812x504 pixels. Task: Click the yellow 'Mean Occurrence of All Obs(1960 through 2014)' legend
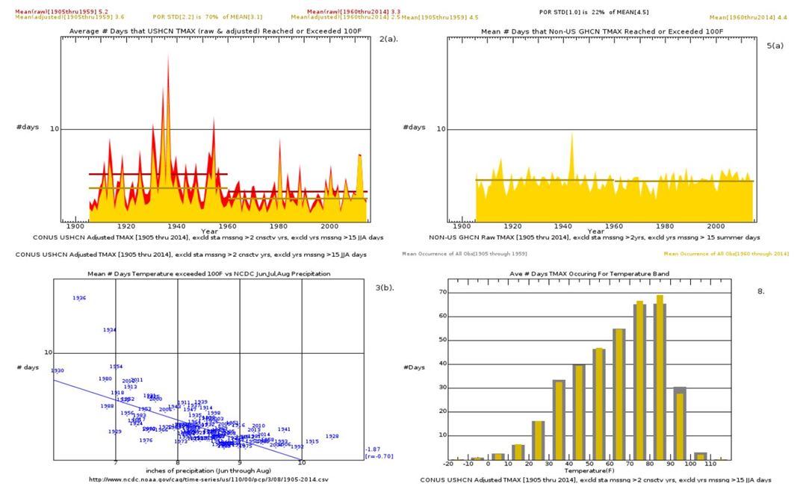pyautogui.click(x=726, y=254)
